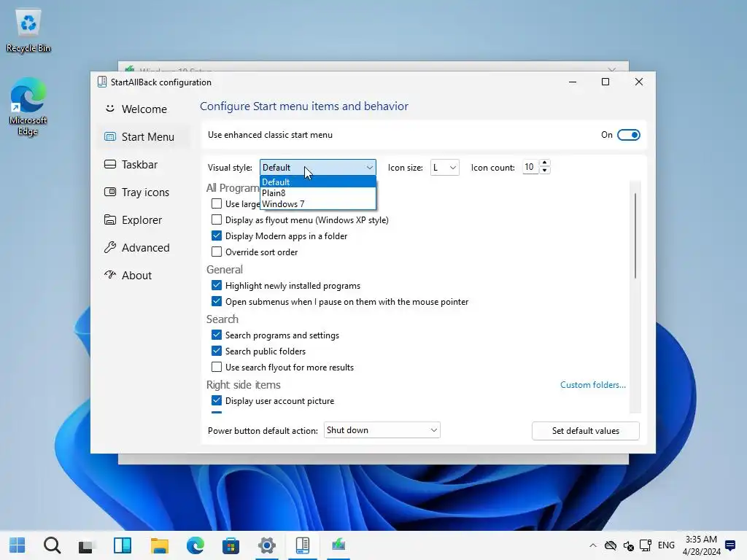Enable Display as flyout menu checkbox

(216, 219)
